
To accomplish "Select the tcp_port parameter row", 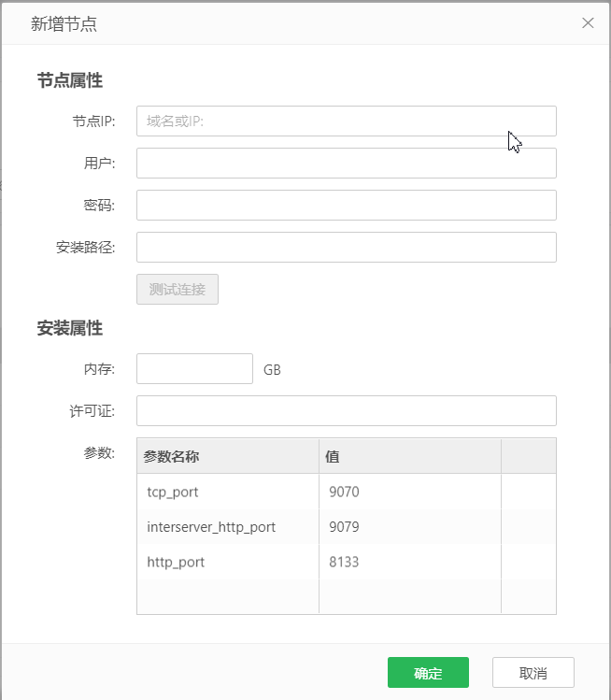I will 228,492.
